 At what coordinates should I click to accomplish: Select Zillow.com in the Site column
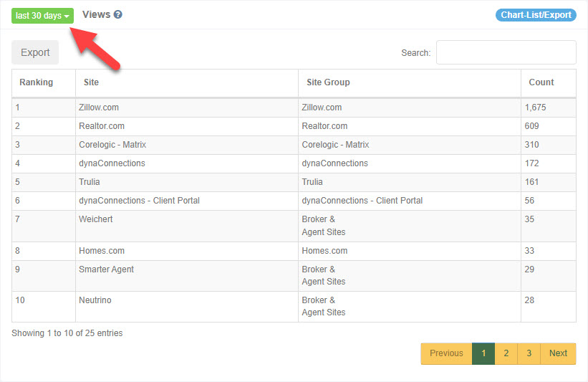(99, 108)
